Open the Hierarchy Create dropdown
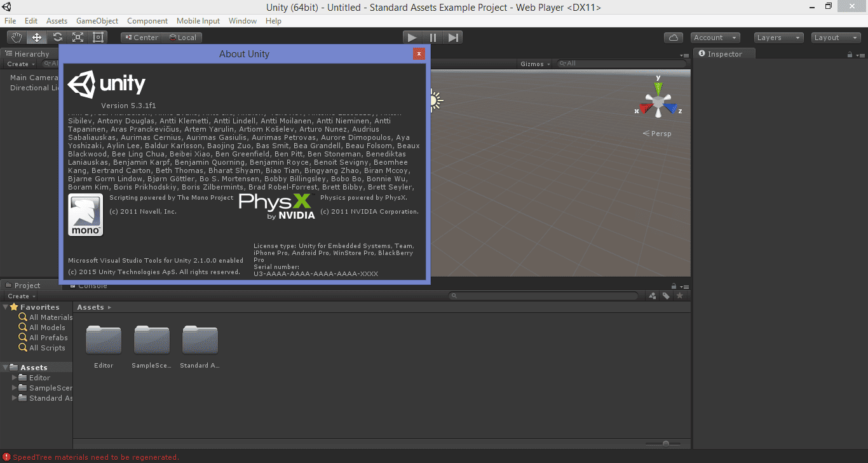This screenshot has height=463, width=868. pyautogui.click(x=21, y=64)
